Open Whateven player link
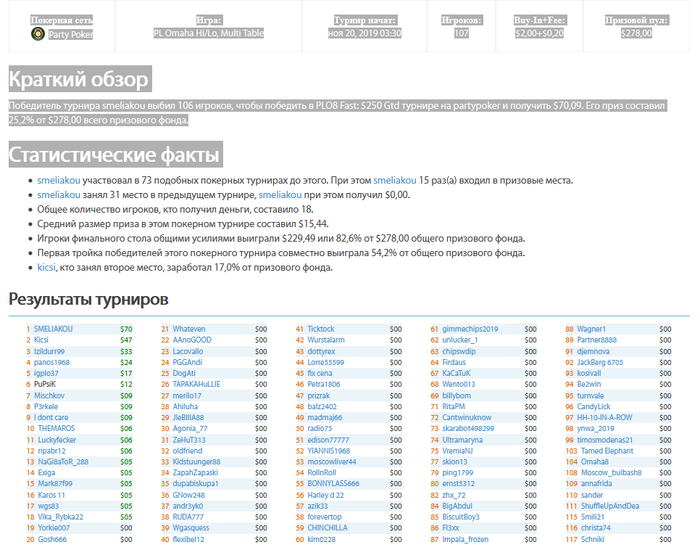 click(x=189, y=329)
